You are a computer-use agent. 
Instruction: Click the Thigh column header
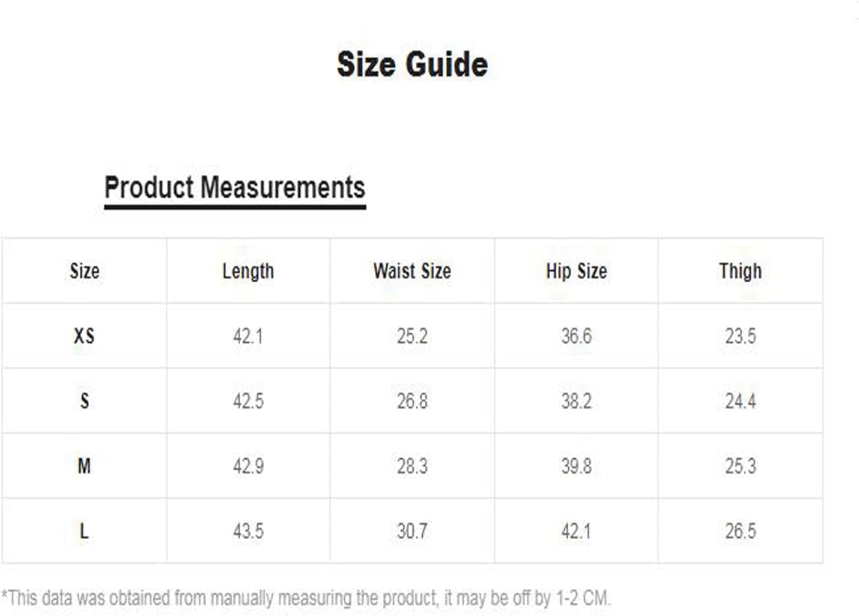(740, 271)
